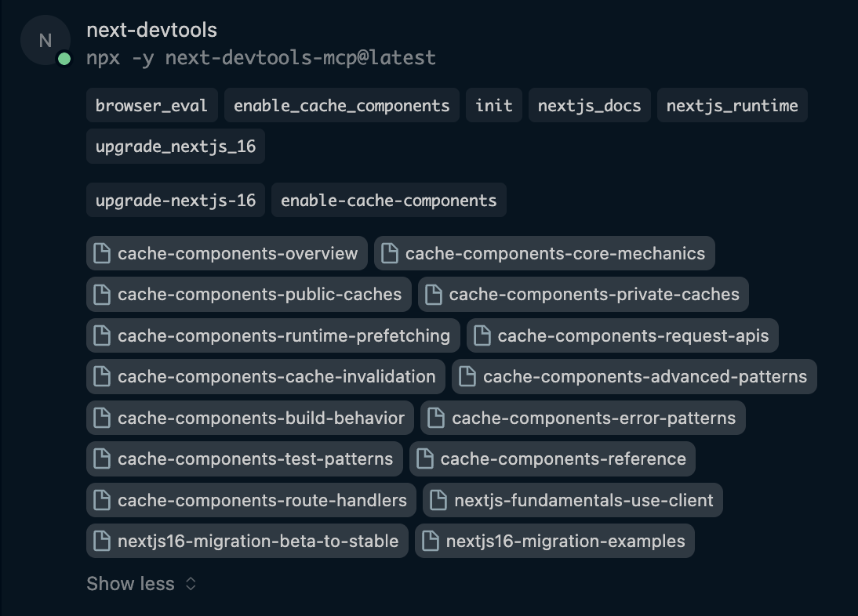Screen dimensions: 858x616
Task: Click the chevron next to Show less
Action: 190,583
